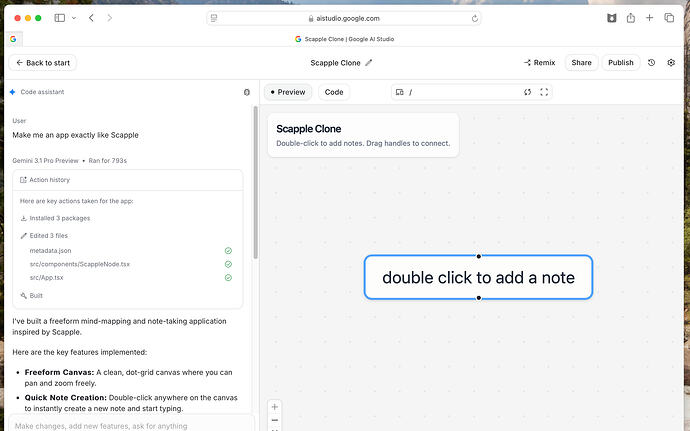The height and width of the screenshot is (431, 690).
Task: Open the settings gear icon
Action: point(671,63)
